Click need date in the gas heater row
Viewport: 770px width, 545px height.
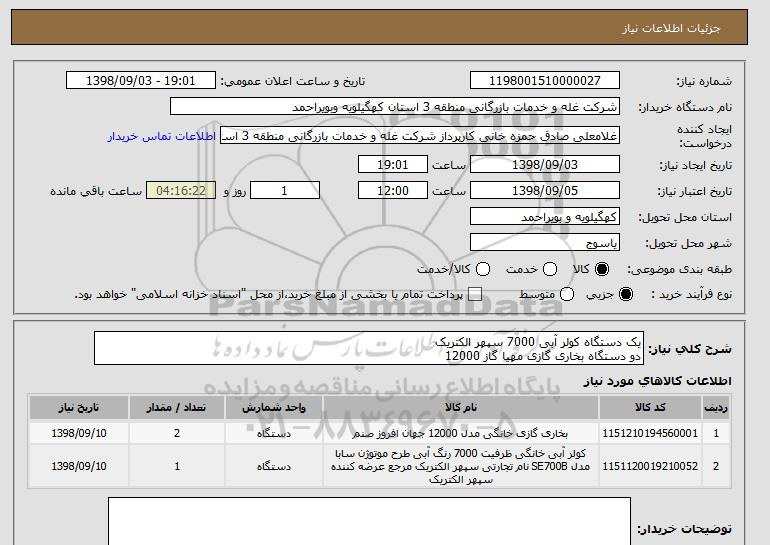pyautogui.click(x=79, y=434)
